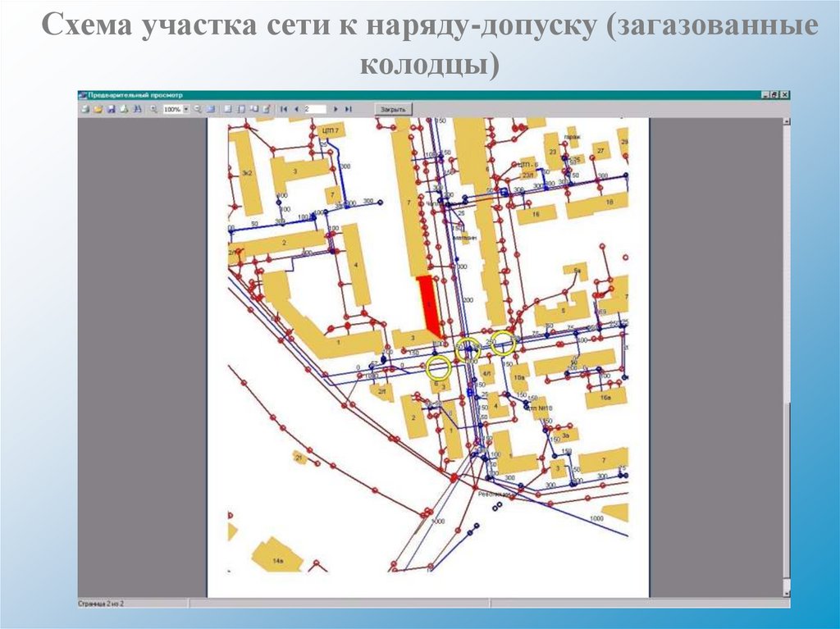Click the vertical scrollbar down arrow
This screenshot has width=840, height=629.
tap(786, 593)
